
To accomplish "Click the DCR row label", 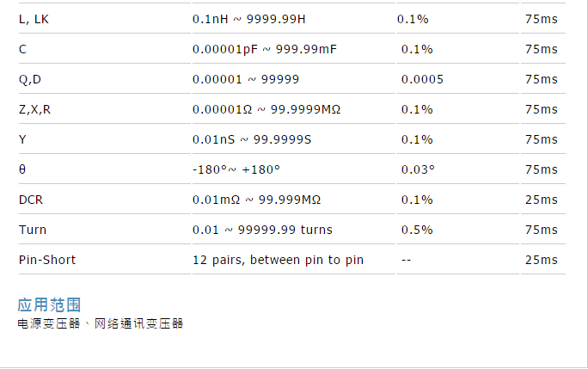I will point(31,200).
